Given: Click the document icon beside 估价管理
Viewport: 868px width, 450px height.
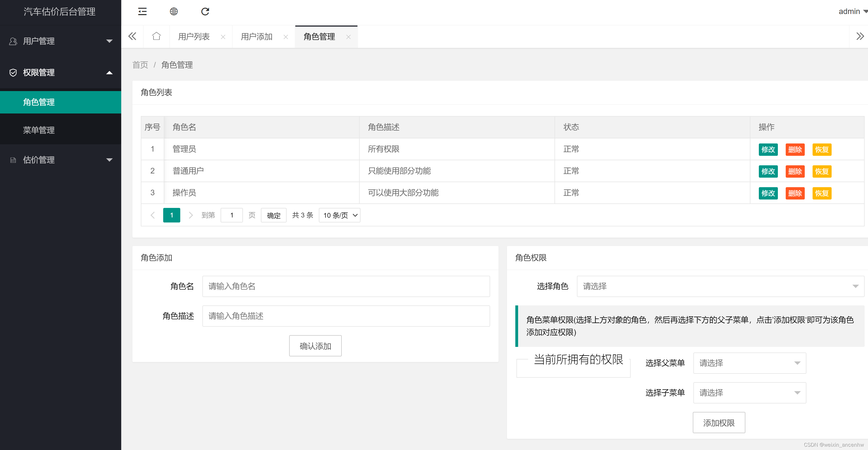Looking at the screenshot, I should tap(13, 160).
